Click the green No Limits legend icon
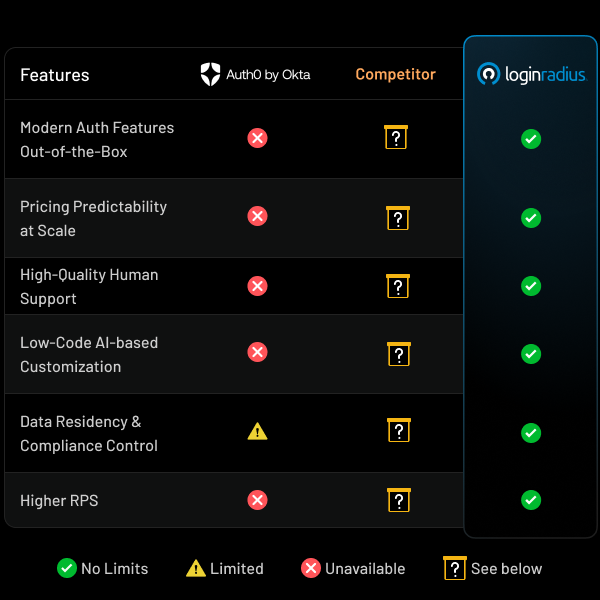The height and width of the screenshot is (600, 600). pyautogui.click(x=67, y=568)
